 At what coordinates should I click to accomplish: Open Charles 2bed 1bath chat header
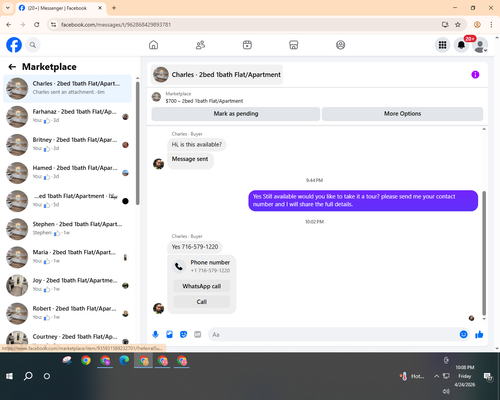pyautogui.click(x=217, y=75)
